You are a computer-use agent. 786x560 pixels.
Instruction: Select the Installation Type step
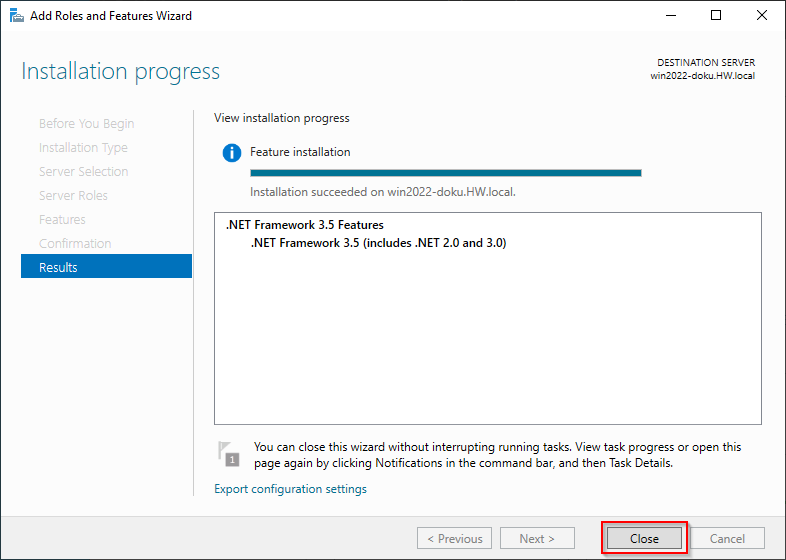point(83,147)
